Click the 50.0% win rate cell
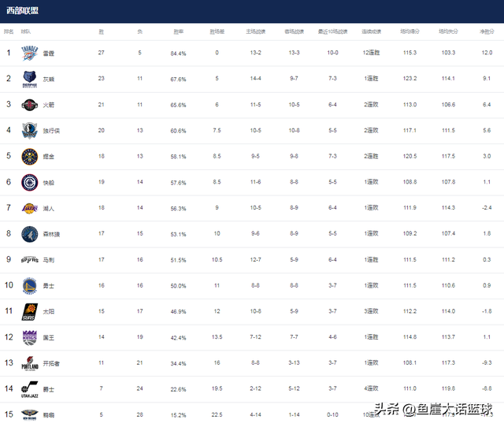 [179, 286]
